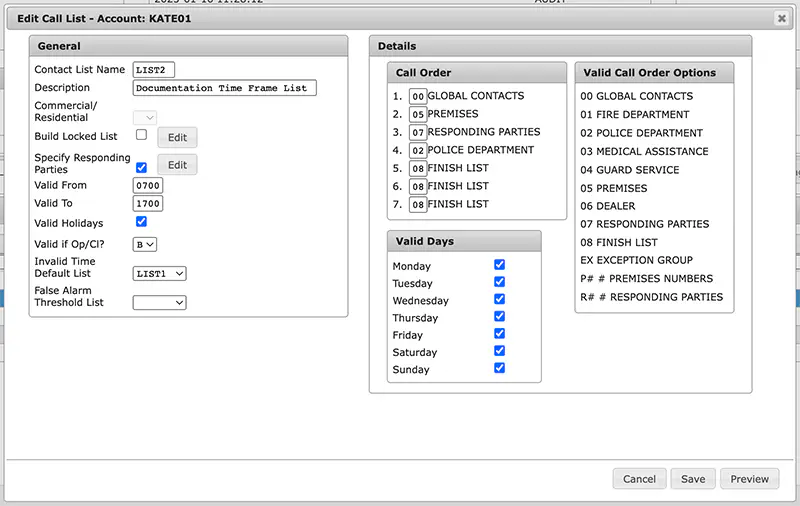Screen dimensions: 800x506
Task: Open the Commercial/Residential dropdown
Action: tap(145, 117)
